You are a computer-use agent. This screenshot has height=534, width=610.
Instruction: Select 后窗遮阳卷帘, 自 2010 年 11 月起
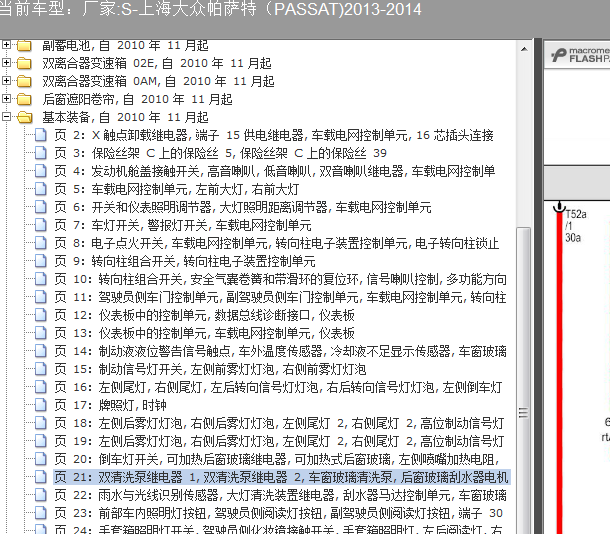(x=137, y=100)
